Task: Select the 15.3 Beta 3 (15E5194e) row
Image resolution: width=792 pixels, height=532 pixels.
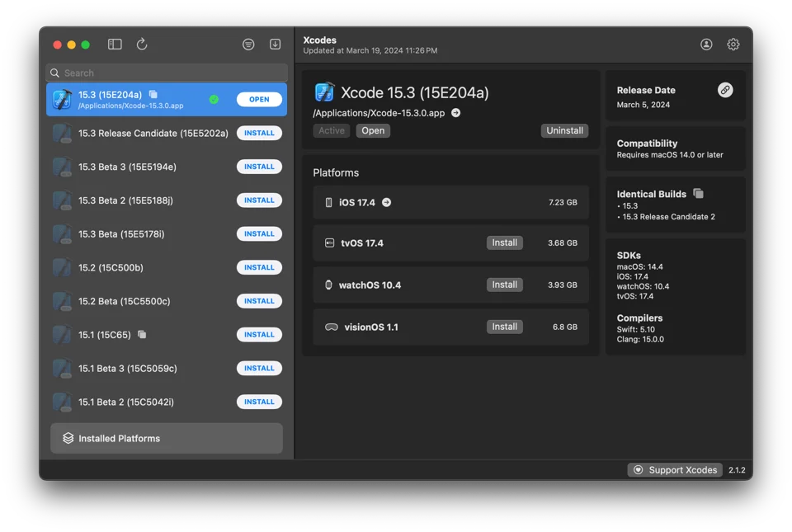Action: 167,167
